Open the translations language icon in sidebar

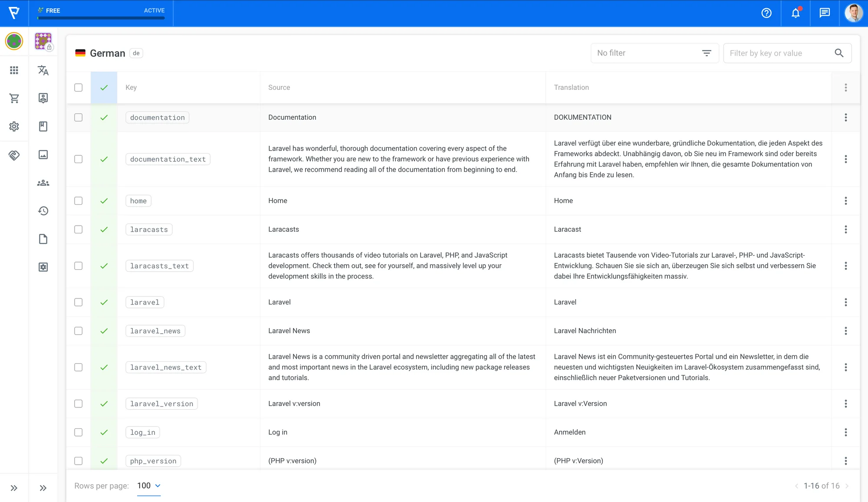[x=43, y=70]
